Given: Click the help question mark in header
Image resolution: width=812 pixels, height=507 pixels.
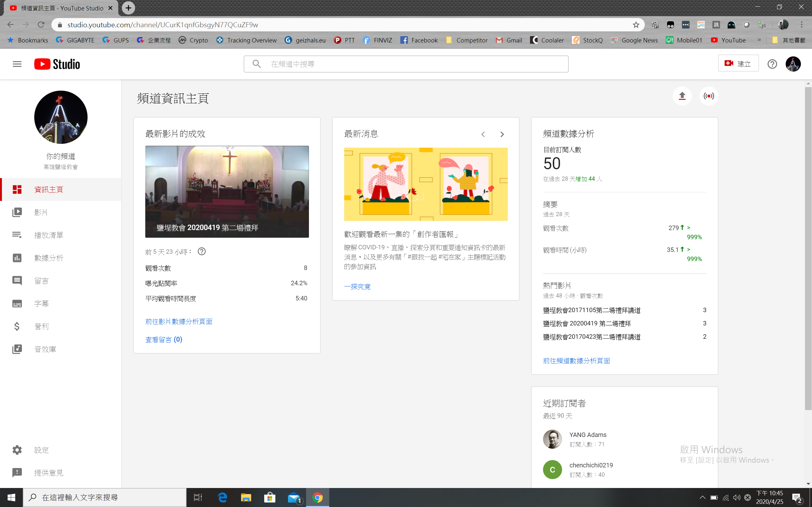Looking at the screenshot, I should coord(772,64).
